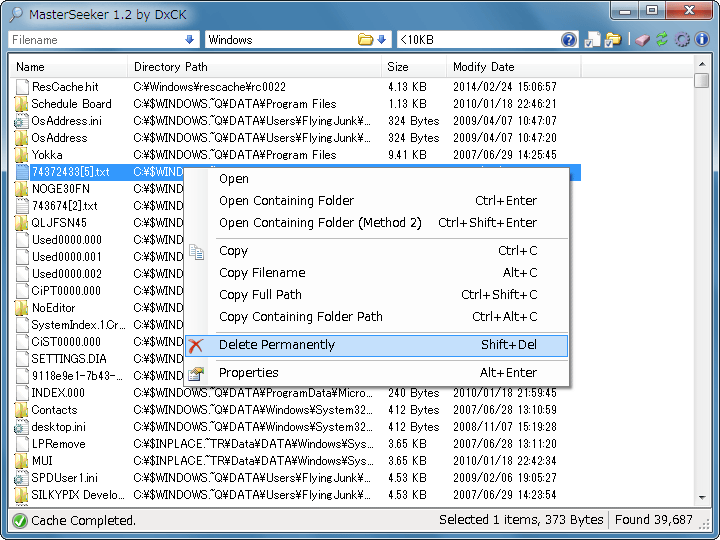Click the green refresh arrows icon

662,39
